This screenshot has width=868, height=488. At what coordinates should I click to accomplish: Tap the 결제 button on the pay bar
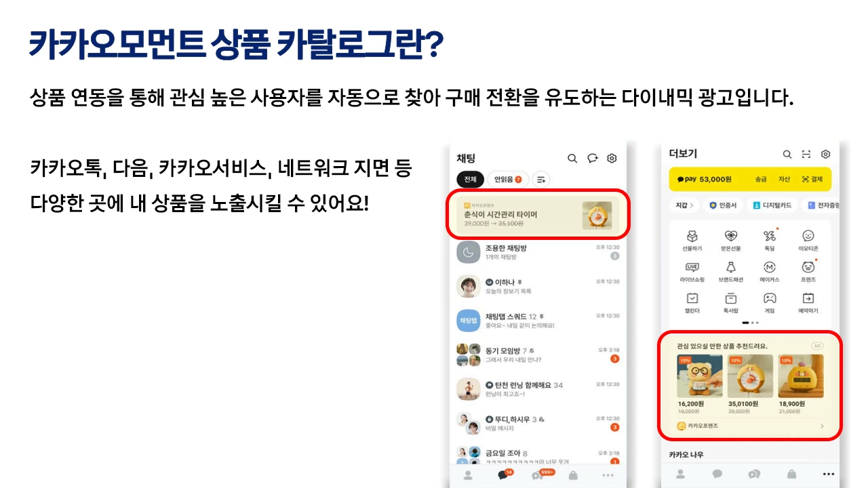coord(812,180)
